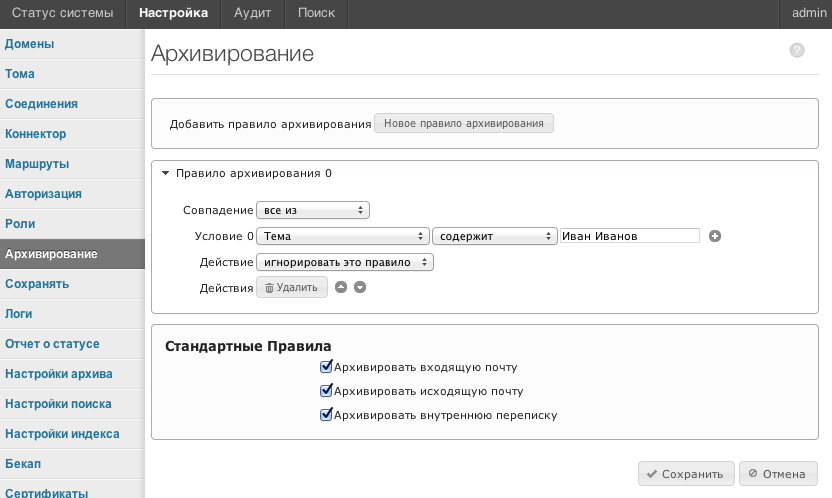The height and width of the screenshot is (498, 832).
Task: Delete the rule with the Удалить trash button
Action: pos(292,287)
